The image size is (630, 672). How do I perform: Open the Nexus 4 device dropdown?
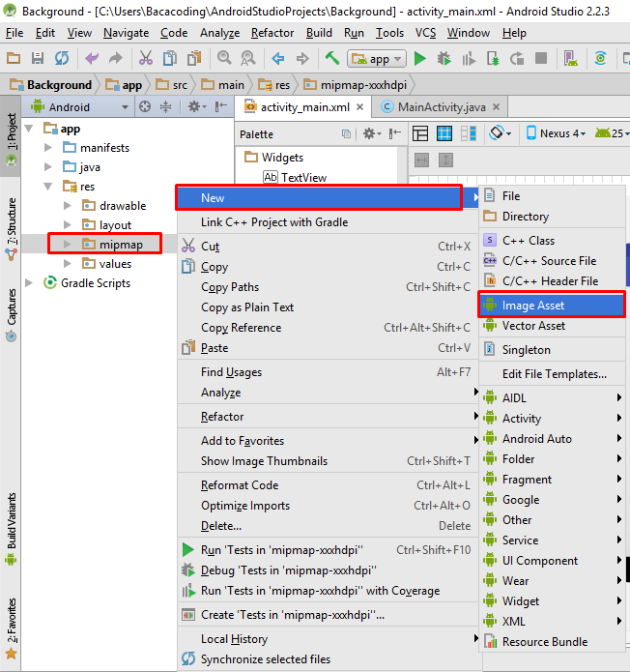point(556,133)
